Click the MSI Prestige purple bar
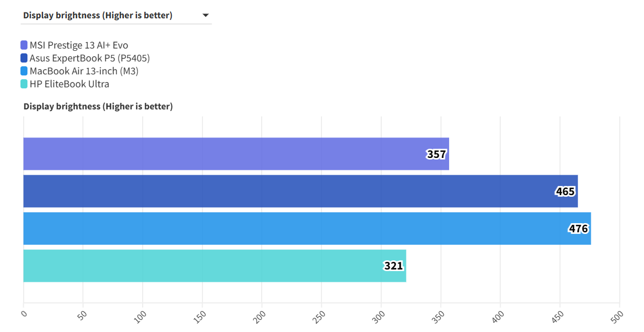This screenshot has width=644, height=332. [215, 154]
